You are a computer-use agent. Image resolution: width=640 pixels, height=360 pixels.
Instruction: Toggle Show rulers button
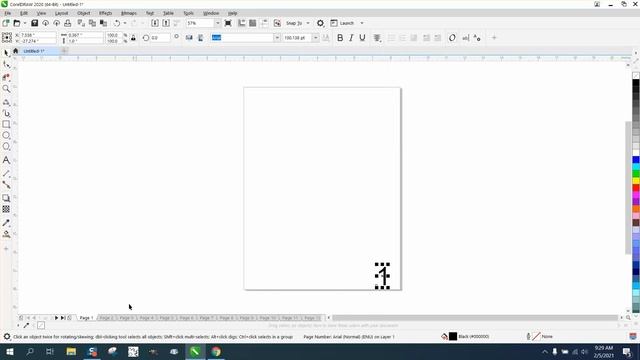pyautogui.click(x=242, y=23)
